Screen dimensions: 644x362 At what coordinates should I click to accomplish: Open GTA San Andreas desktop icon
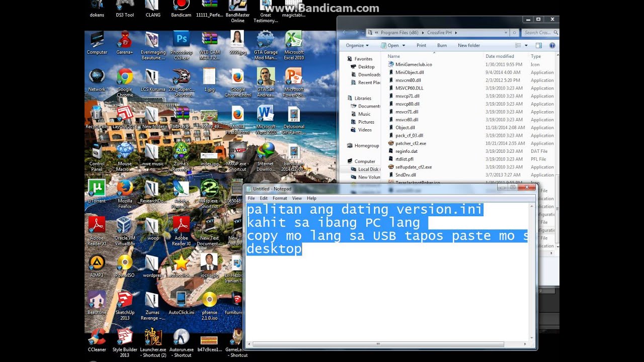[266, 83]
